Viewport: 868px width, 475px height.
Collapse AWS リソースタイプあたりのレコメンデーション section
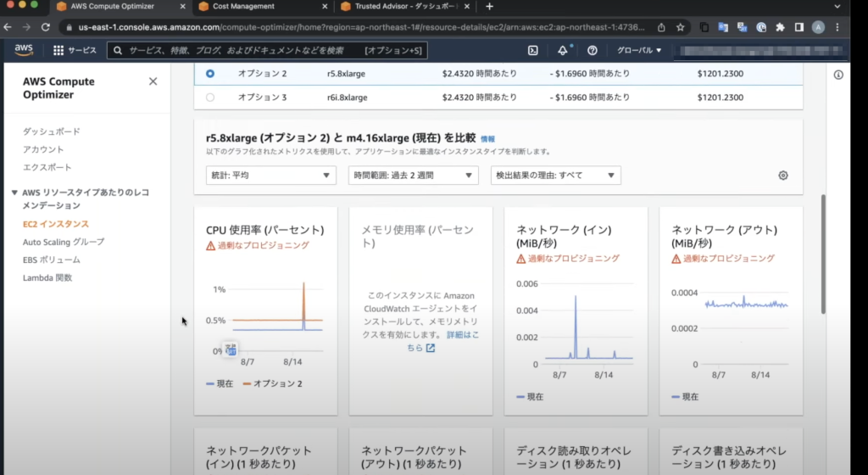pos(14,193)
